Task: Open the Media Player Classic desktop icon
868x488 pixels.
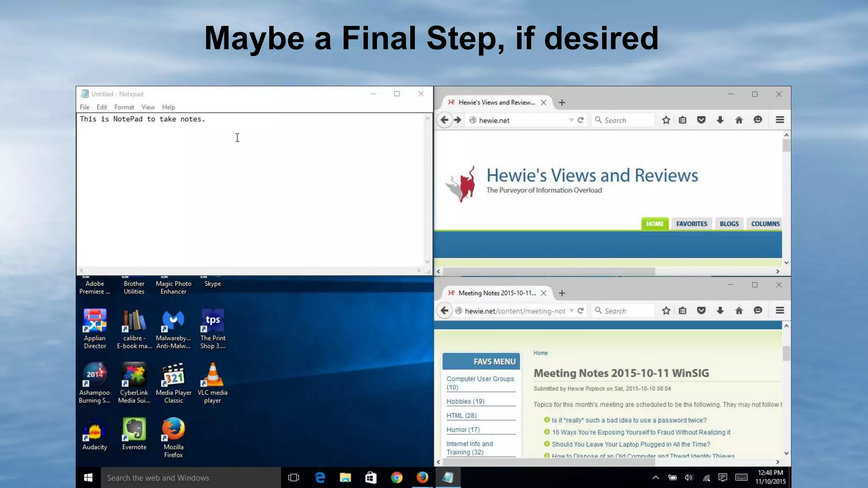Action: tap(173, 383)
